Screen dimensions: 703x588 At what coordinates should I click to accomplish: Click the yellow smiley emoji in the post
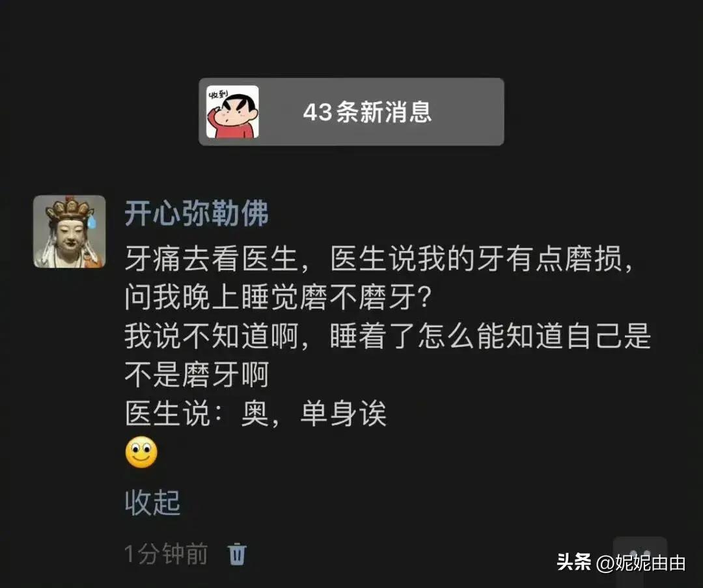tap(141, 452)
